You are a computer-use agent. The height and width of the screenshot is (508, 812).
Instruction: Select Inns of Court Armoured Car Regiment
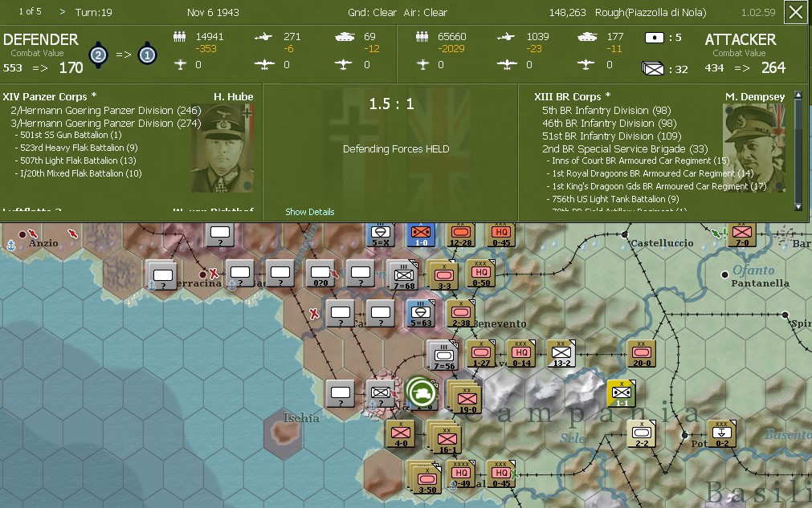tap(638, 161)
